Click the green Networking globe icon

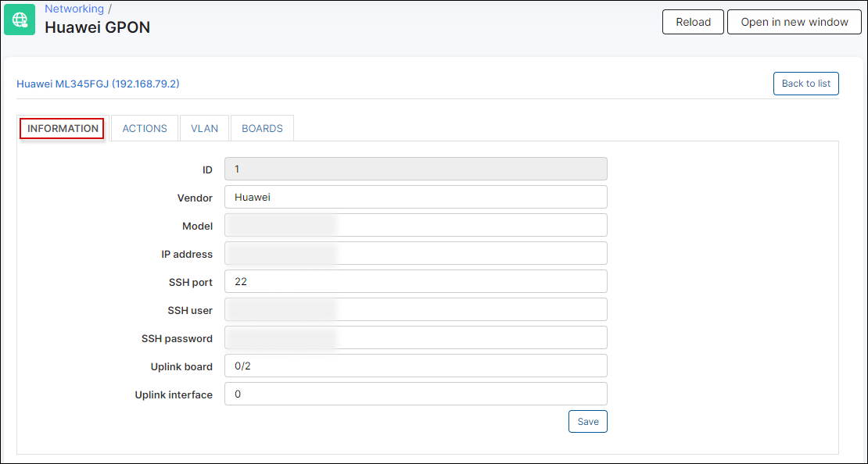(x=20, y=20)
